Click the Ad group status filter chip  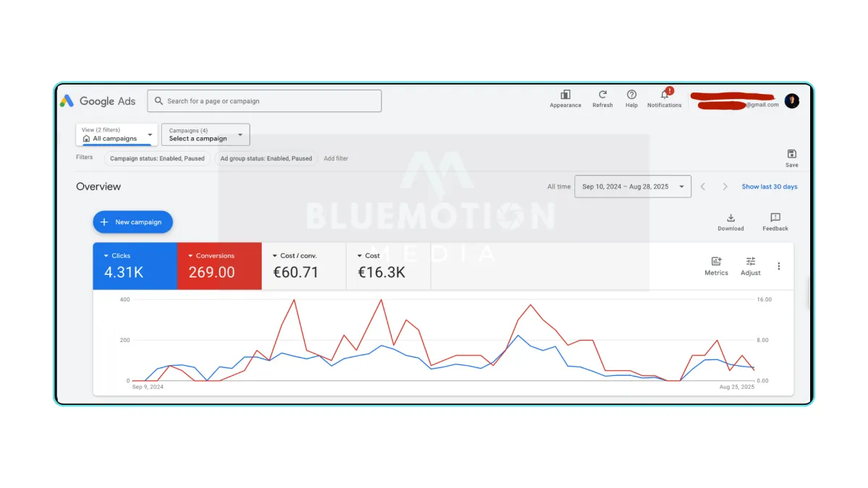point(266,158)
